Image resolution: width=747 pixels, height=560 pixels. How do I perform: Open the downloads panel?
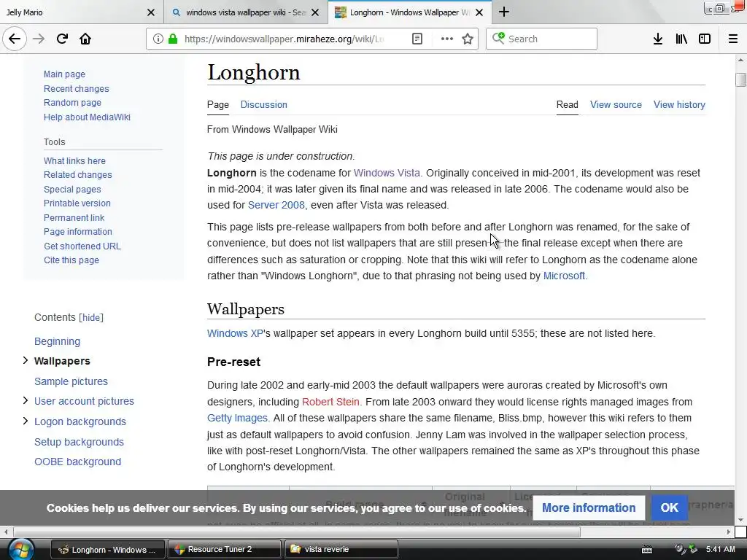pyautogui.click(x=658, y=39)
